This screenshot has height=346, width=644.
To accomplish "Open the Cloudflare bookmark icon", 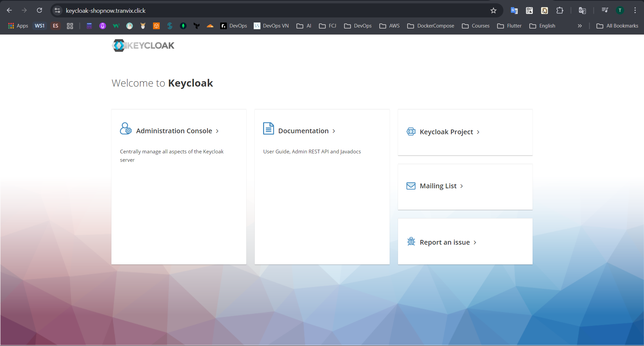I will point(210,26).
